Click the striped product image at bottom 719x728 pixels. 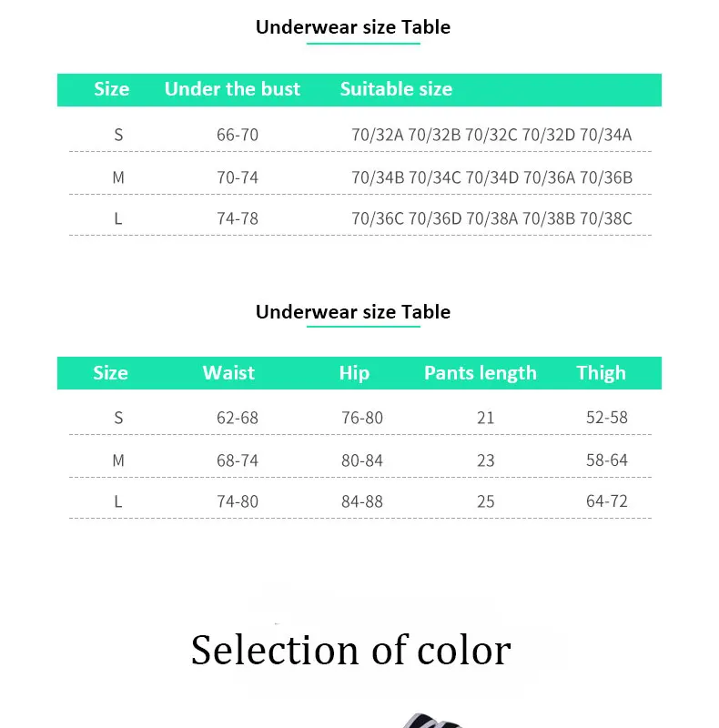(432, 721)
